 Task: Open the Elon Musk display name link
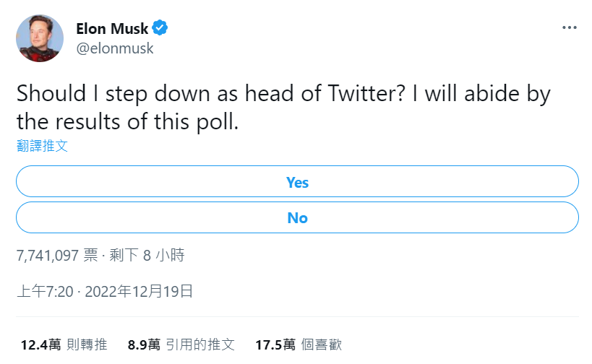pos(112,29)
